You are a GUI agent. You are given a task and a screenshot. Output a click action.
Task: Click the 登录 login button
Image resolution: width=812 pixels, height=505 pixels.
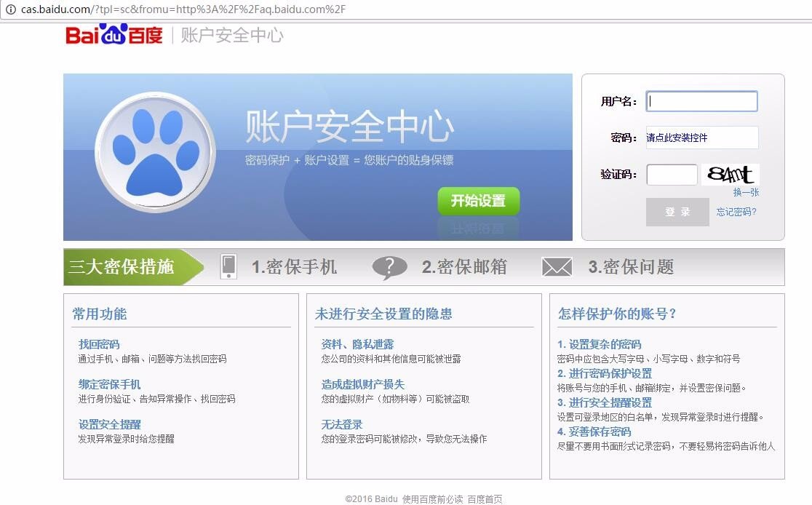[677, 212]
